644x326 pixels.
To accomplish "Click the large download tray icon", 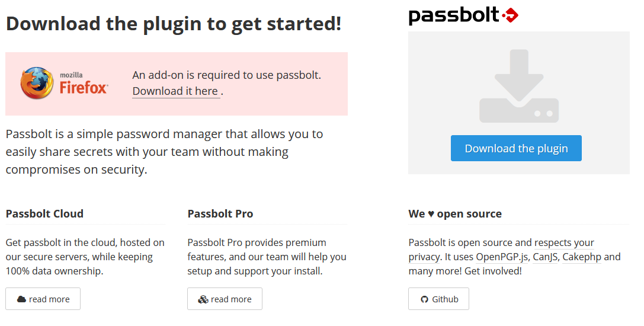I will tap(518, 87).
